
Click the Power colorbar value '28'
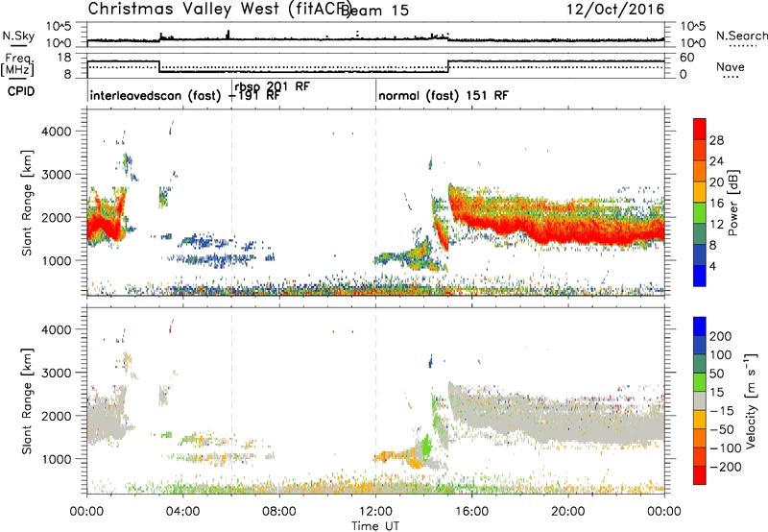[716, 140]
